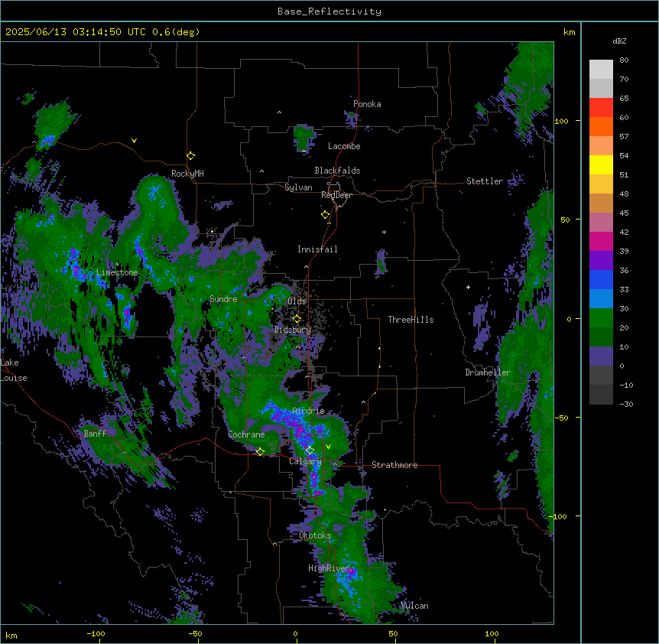Click the ThreeHills city label
659x644 pixels.
411,320
